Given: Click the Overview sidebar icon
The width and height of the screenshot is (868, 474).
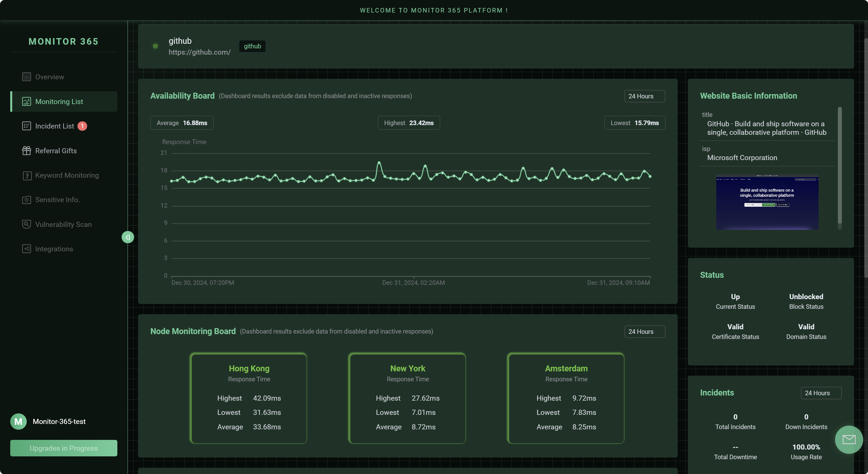Looking at the screenshot, I should [x=26, y=77].
